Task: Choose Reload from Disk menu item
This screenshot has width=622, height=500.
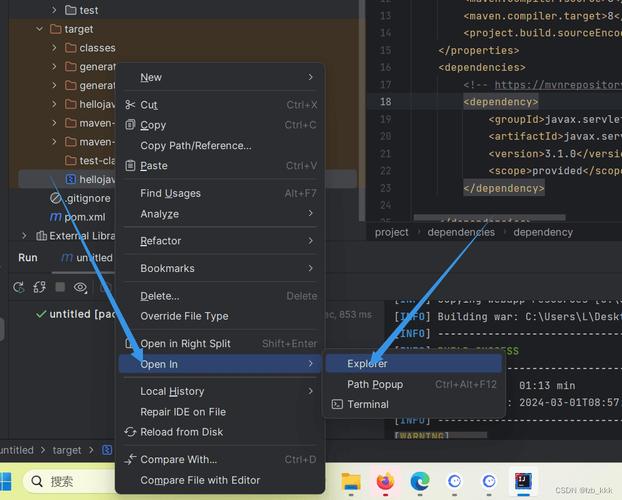Action: click(181, 432)
